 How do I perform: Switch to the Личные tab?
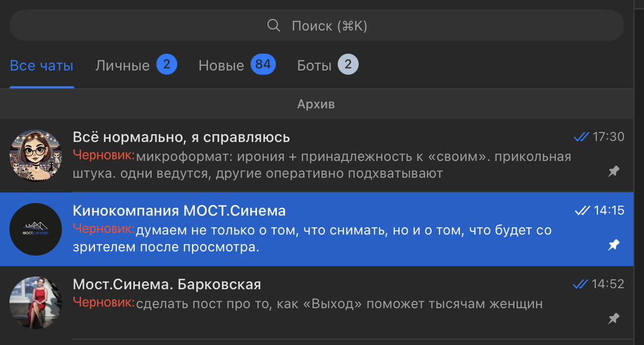pos(122,65)
